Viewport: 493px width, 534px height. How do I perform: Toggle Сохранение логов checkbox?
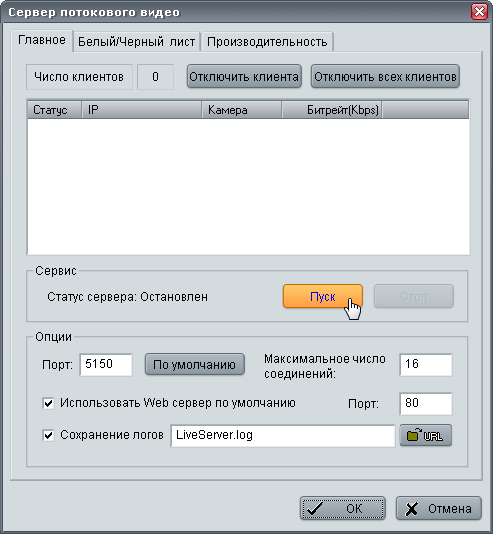[x=48, y=435]
